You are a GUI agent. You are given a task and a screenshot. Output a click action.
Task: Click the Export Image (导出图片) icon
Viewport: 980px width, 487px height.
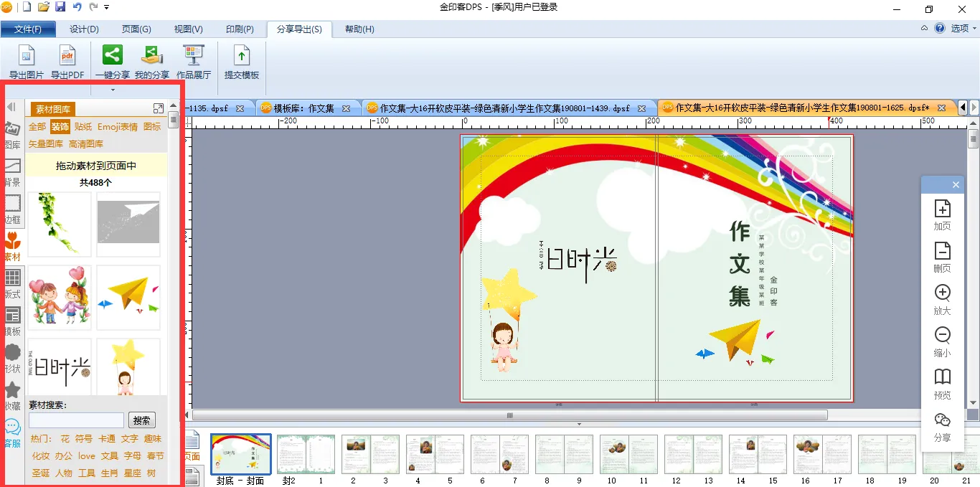[x=26, y=56]
